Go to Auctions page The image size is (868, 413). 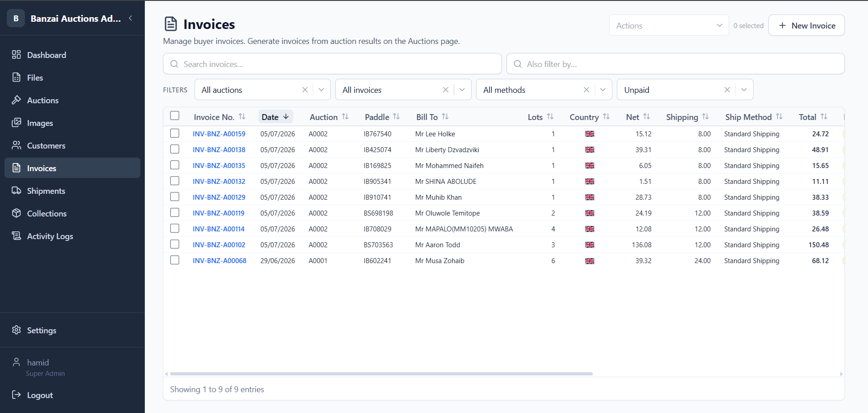[72, 100]
